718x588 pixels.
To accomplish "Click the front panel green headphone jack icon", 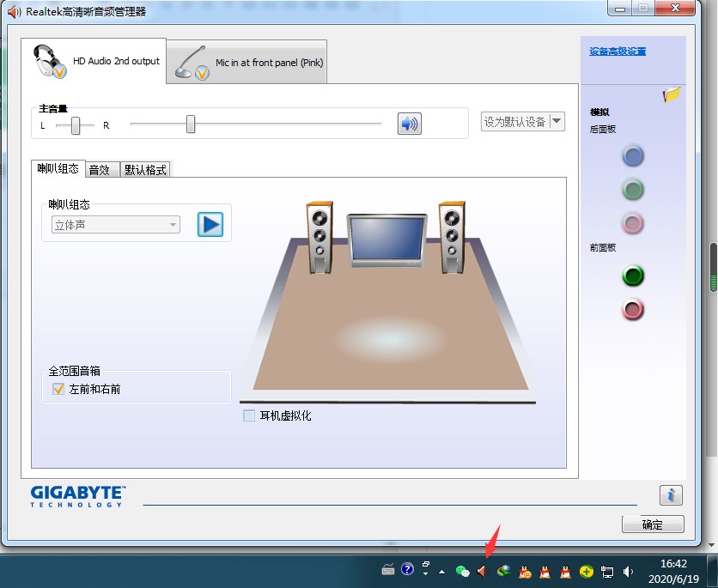I will tap(633, 276).
